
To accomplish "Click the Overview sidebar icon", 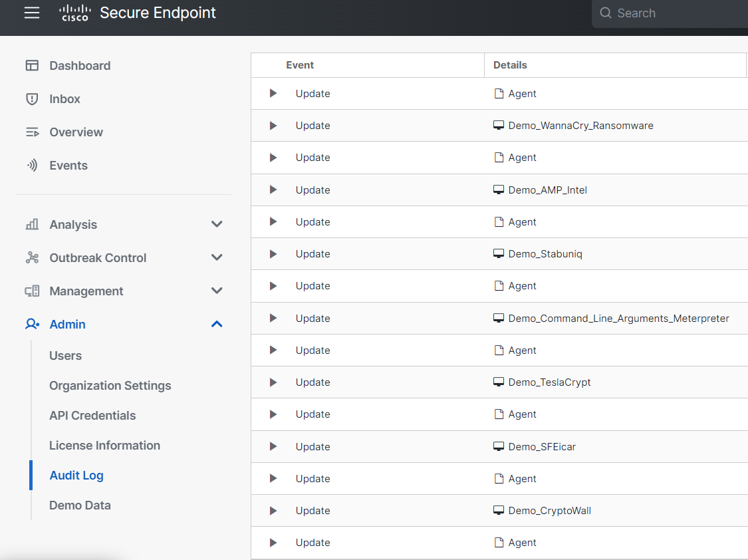I will point(32,132).
